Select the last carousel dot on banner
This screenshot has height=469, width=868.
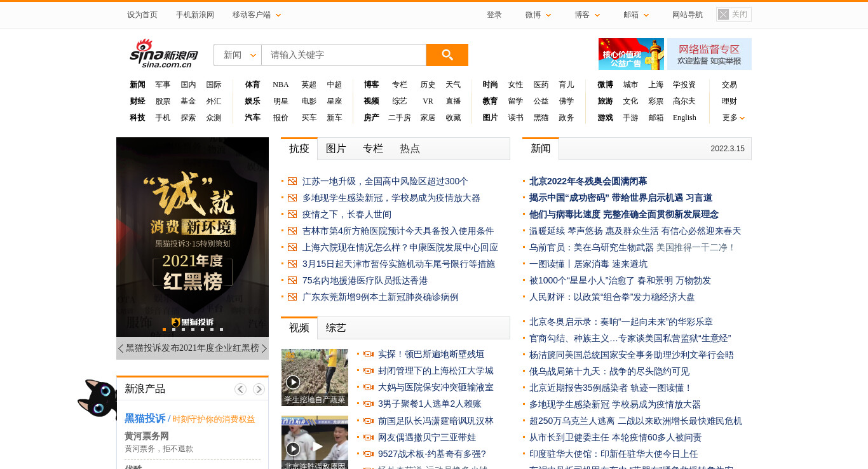click(221, 329)
